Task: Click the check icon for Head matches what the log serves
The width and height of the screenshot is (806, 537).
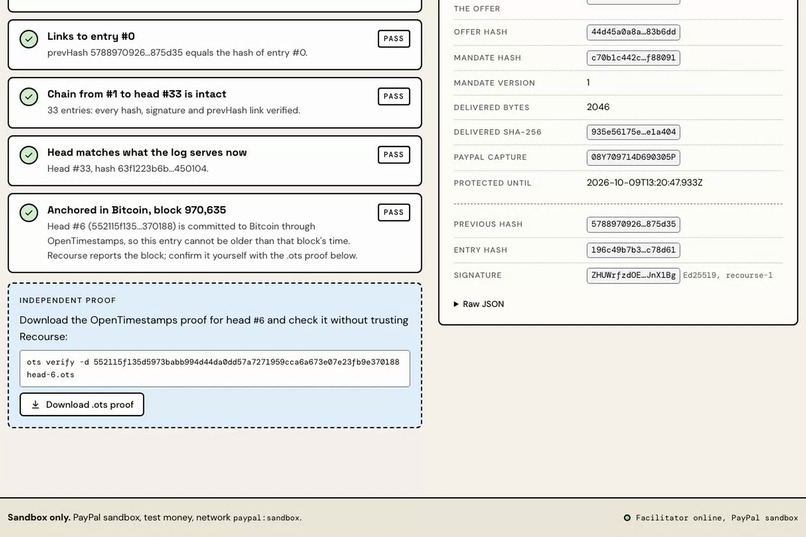Action: coord(29,155)
